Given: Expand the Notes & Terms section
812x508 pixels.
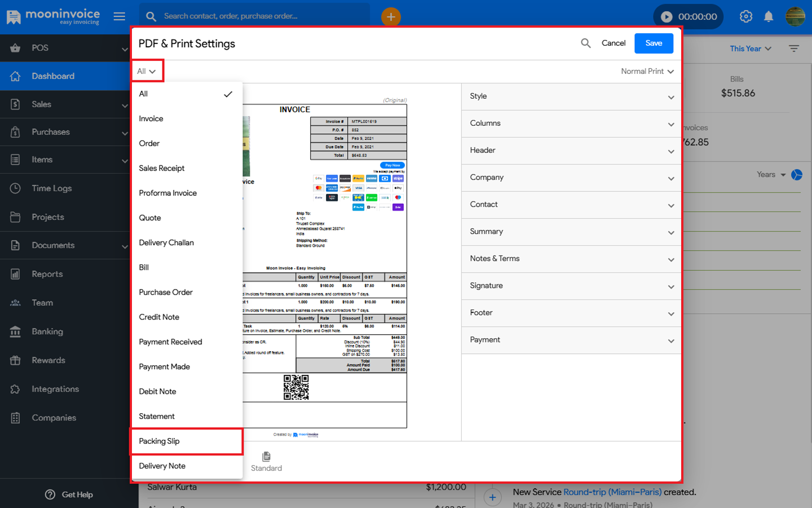Looking at the screenshot, I should [571, 259].
